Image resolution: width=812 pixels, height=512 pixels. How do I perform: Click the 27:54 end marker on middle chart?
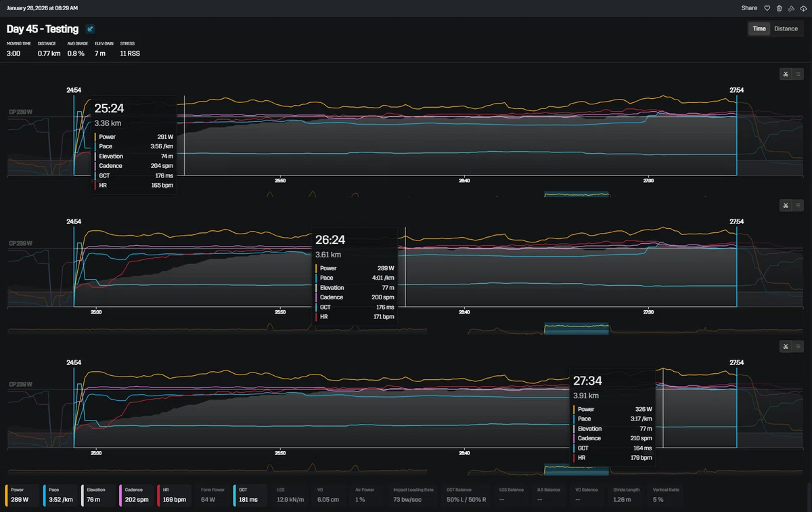736,221
